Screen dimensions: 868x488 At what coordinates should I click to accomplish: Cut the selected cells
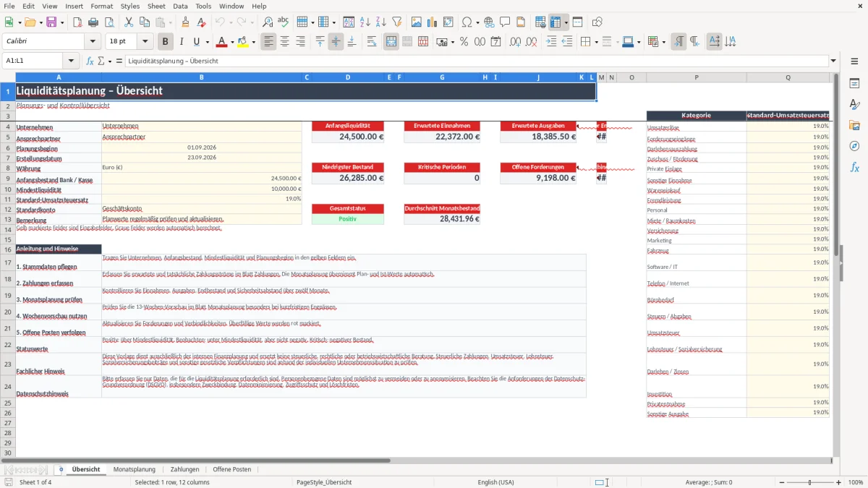tap(128, 22)
